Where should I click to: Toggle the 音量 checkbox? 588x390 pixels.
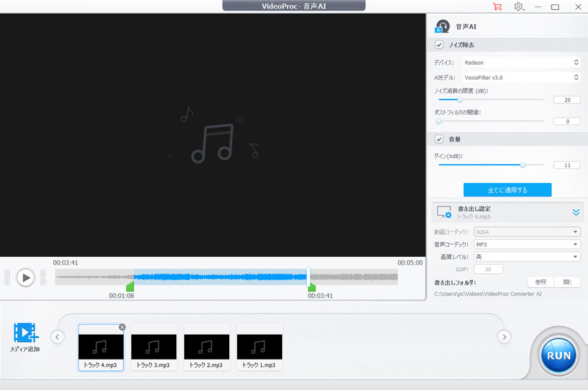(439, 139)
